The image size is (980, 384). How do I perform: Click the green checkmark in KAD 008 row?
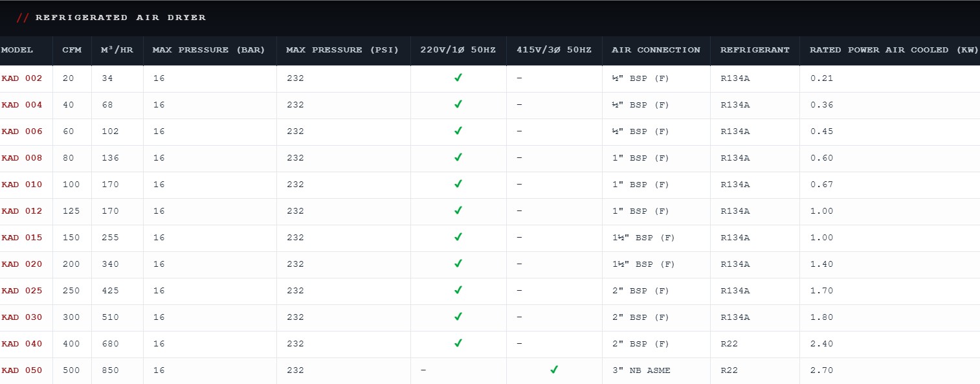(x=458, y=157)
